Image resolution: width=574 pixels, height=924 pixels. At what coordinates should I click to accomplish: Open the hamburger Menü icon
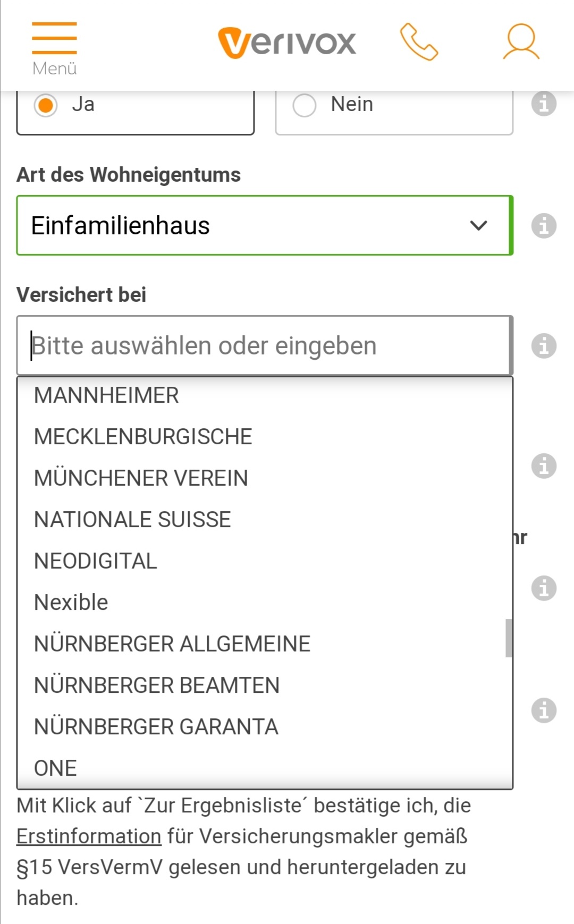point(54,49)
